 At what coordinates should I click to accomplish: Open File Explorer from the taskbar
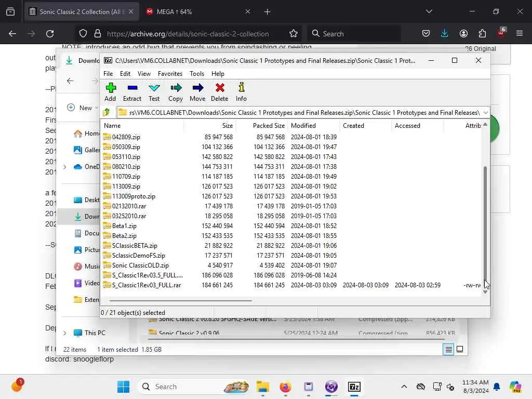(x=262, y=387)
